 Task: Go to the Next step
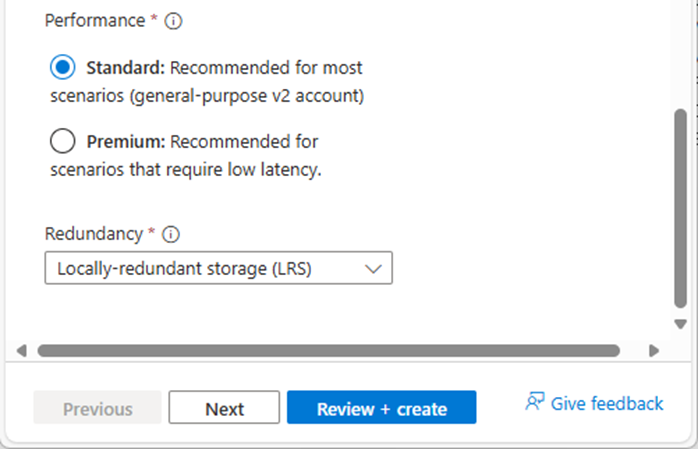tap(224, 407)
